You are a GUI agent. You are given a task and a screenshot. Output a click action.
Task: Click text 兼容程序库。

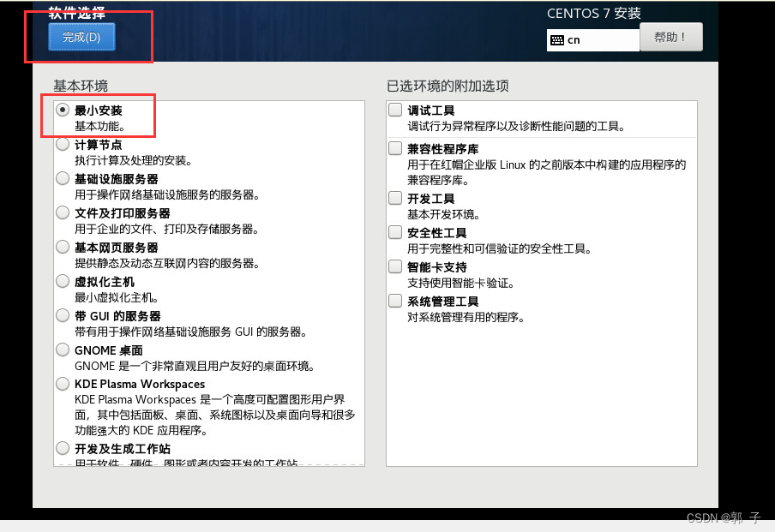tap(438, 180)
